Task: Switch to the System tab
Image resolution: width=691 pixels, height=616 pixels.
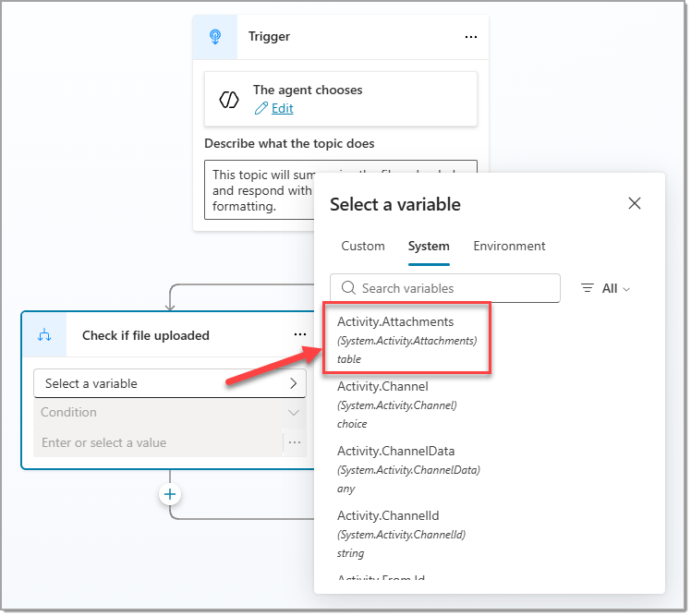Action: 430,247
